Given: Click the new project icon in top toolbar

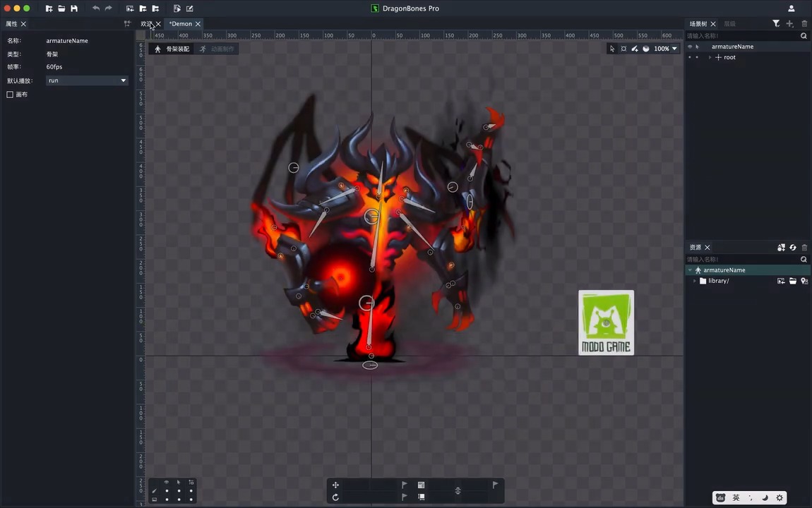Looking at the screenshot, I should click(49, 8).
